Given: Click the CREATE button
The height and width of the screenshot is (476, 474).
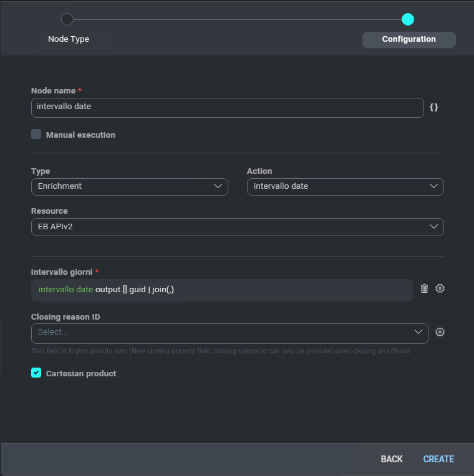Looking at the screenshot, I should click(x=438, y=459).
